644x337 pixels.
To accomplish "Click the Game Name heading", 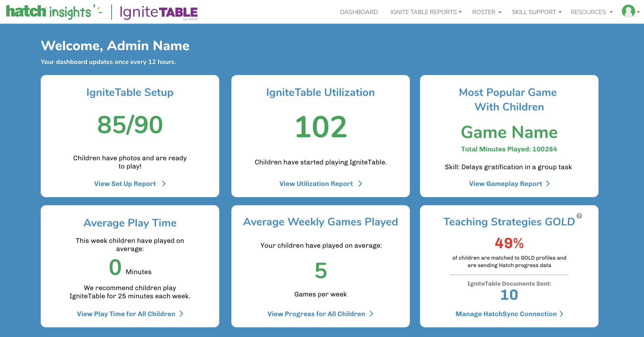I will pos(509,132).
